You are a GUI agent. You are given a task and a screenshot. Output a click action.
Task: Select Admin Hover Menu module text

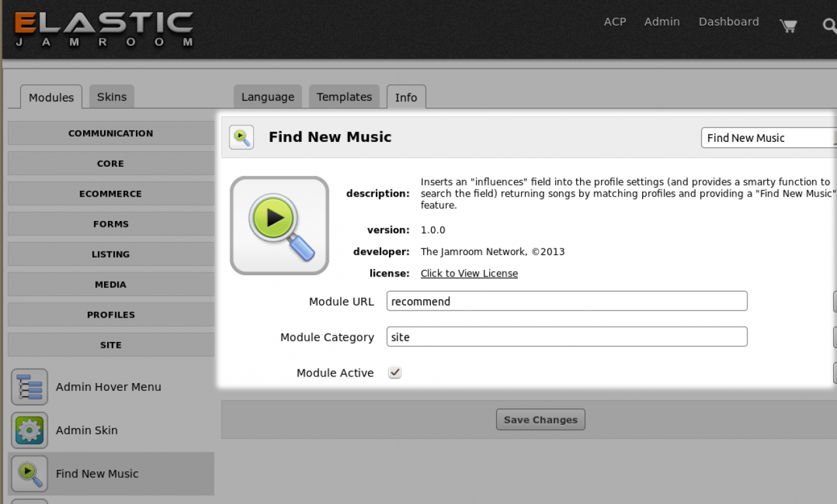click(x=109, y=387)
